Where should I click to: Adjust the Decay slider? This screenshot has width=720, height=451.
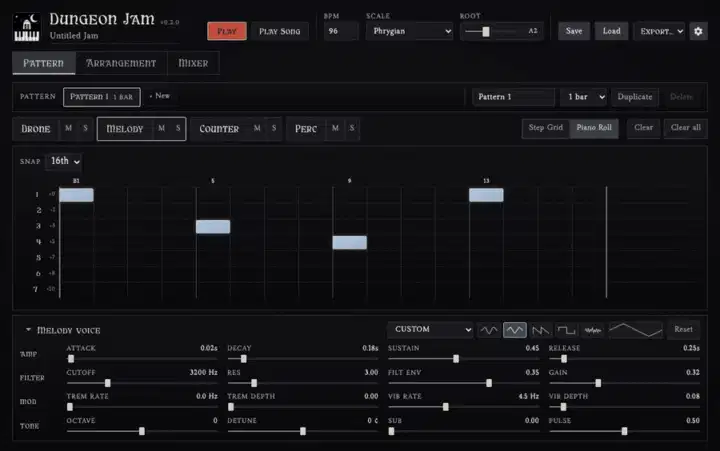[303, 359]
